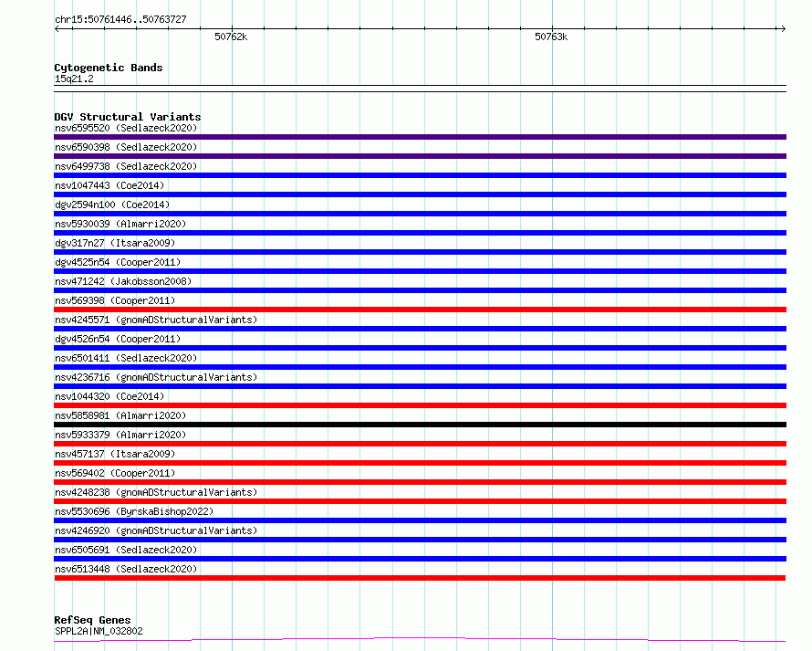Screen dimensions: 812x651
Task: Open nsv4248238 (gnomADStructuralVariants) label
Action: (156, 492)
